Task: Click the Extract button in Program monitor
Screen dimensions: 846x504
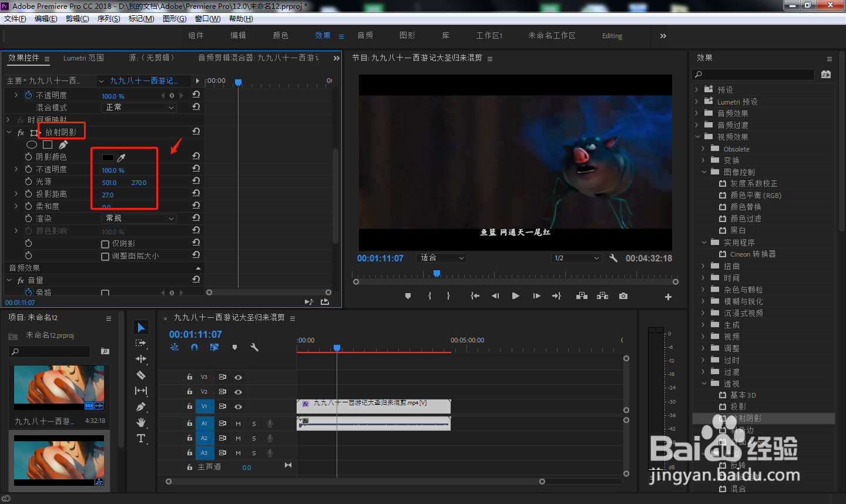Action: tap(602, 296)
